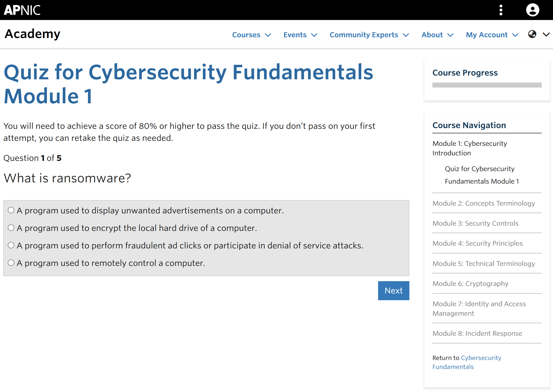Expand the language selector chevron

coord(546,35)
